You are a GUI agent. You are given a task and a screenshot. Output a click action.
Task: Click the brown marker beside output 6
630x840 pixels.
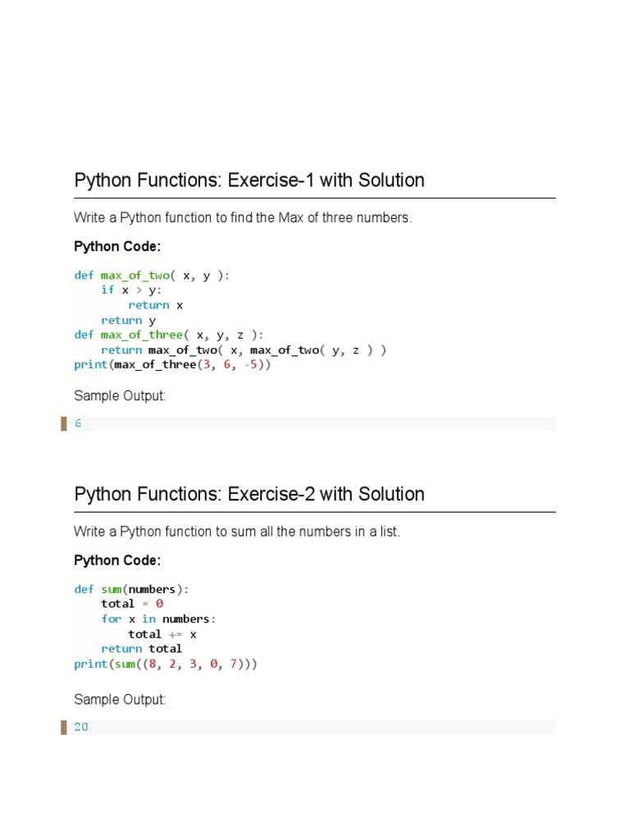pos(64,424)
